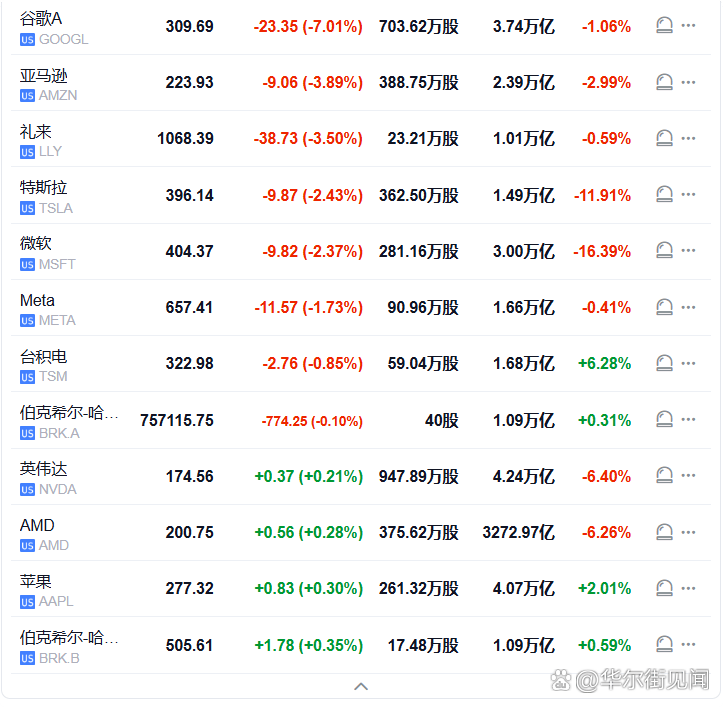Image resolution: width=723 pixels, height=707 pixels.
Task: Set price alert bell for META
Action: 664,307
